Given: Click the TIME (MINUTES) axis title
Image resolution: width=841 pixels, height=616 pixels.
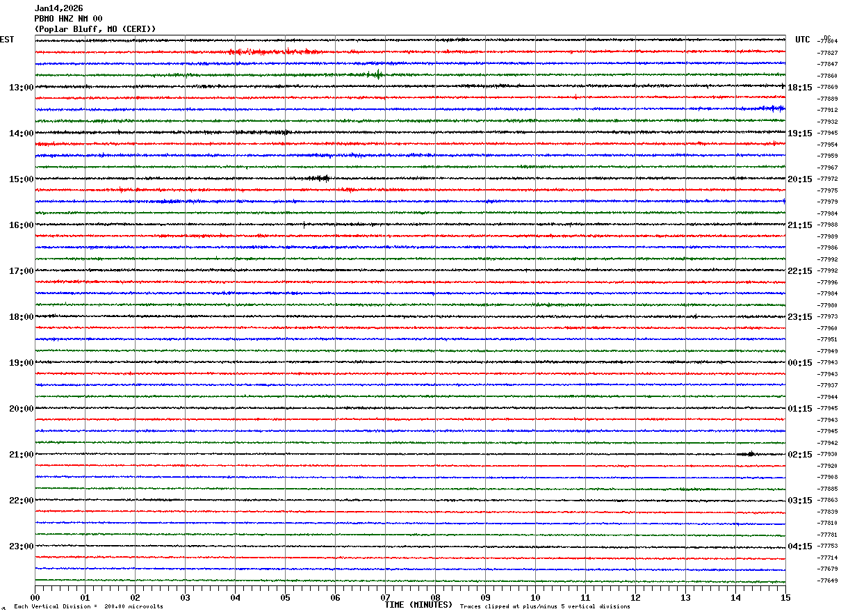Looking at the screenshot, I should coord(418,605).
